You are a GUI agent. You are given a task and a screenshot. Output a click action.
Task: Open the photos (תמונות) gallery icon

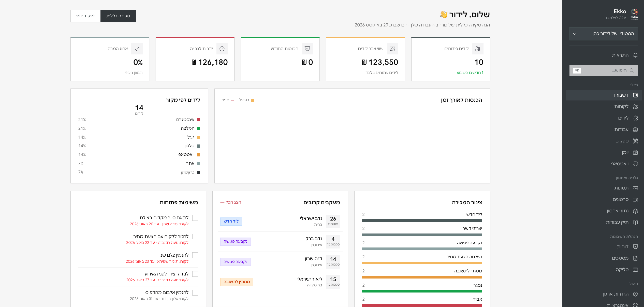click(x=635, y=188)
